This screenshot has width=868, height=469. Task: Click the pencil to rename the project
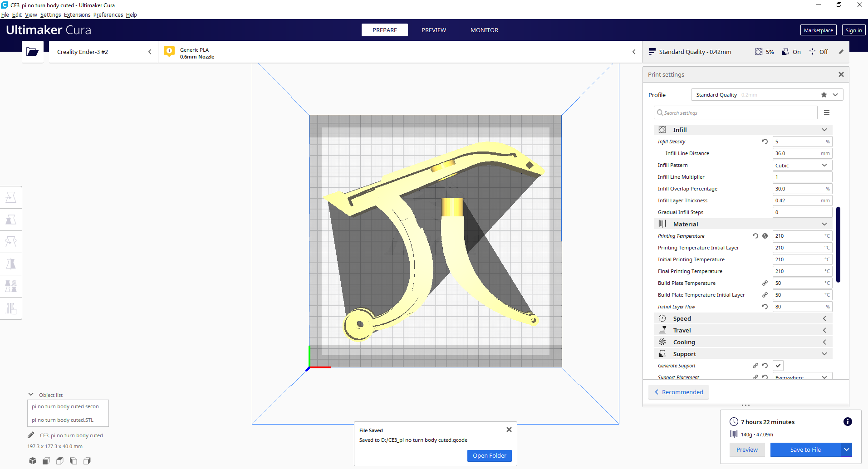click(31, 435)
